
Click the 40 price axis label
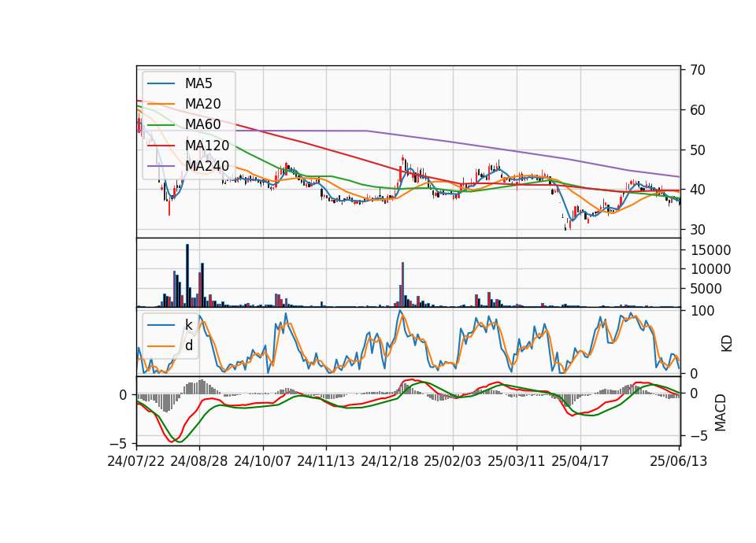pyautogui.click(x=697, y=190)
